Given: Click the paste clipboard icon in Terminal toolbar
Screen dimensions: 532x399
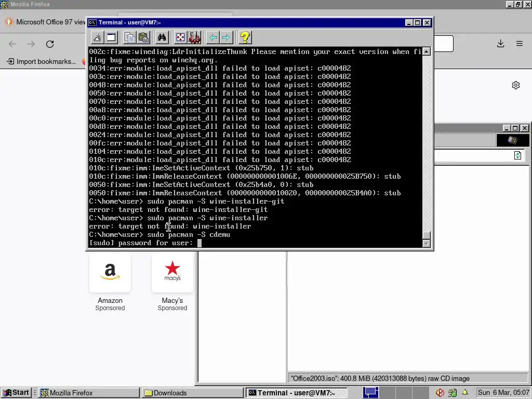Looking at the screenshot, I should coord(143,37).
